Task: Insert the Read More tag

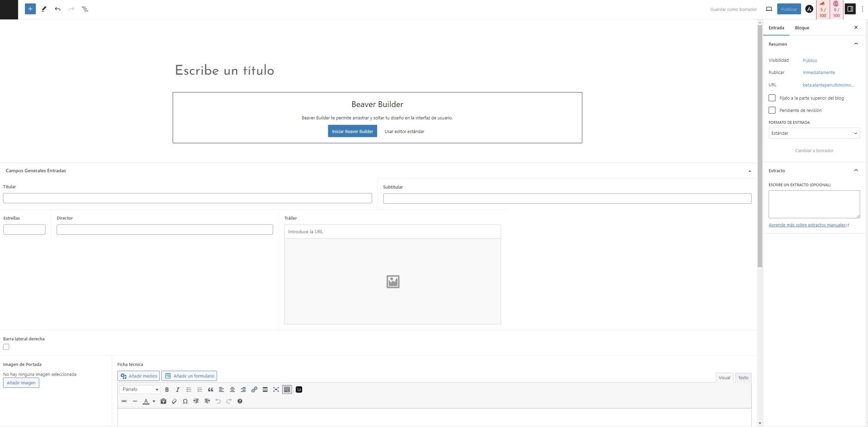Action: coord(265,389)
